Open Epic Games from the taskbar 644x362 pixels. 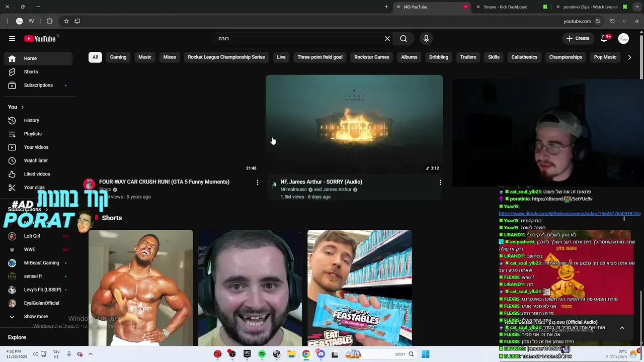pos(247,354)
